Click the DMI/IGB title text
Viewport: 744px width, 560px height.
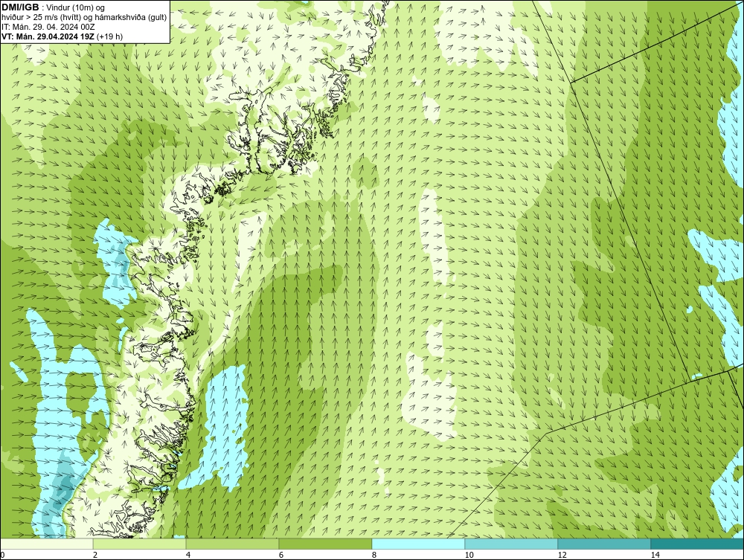click(20, 7)
